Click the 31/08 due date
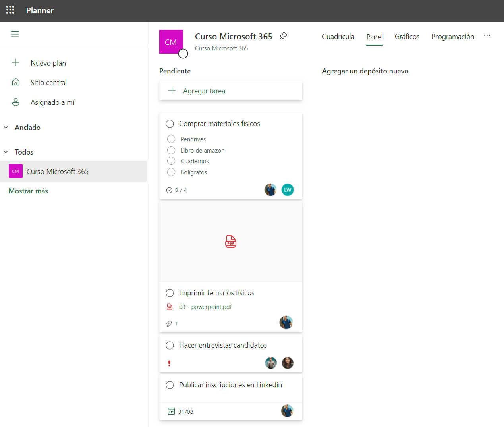 pyautogui.click(x=186, y=412)
